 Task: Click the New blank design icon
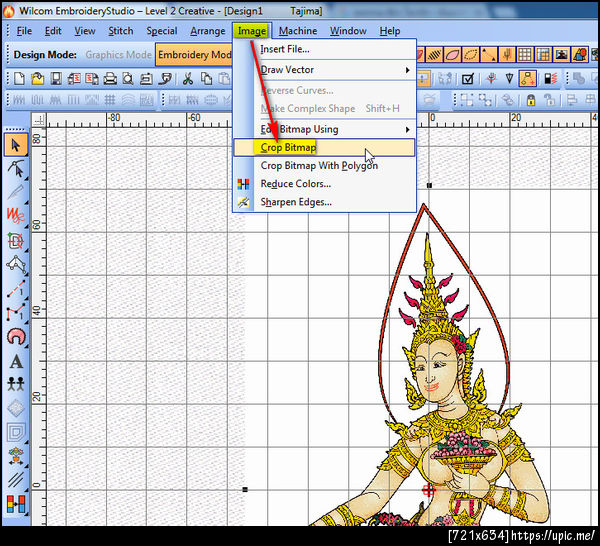[x=19, y=79]
